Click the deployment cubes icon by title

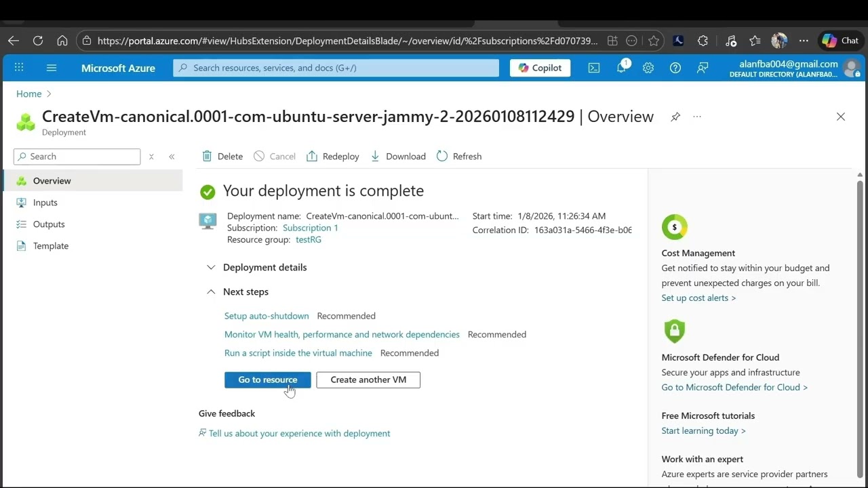pyautogui.click(x=26, y=122)
